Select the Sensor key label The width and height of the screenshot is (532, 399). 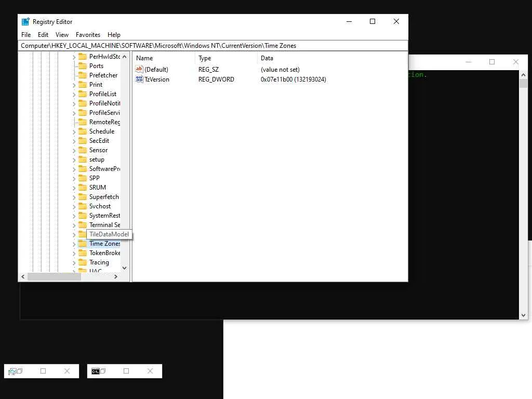tap(98, 150)
